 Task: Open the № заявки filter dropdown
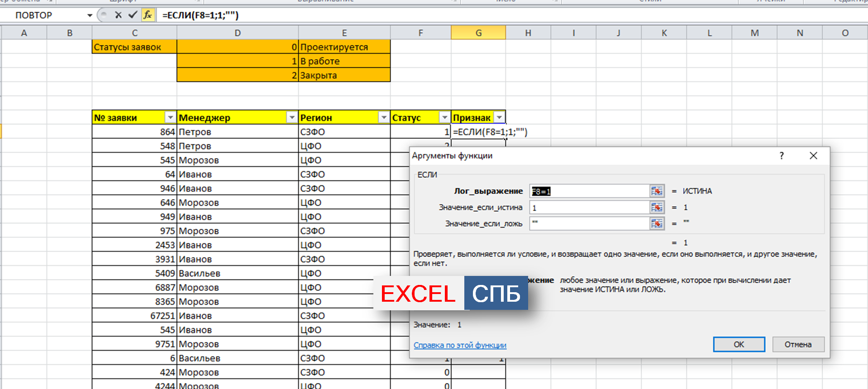(170, 118)
